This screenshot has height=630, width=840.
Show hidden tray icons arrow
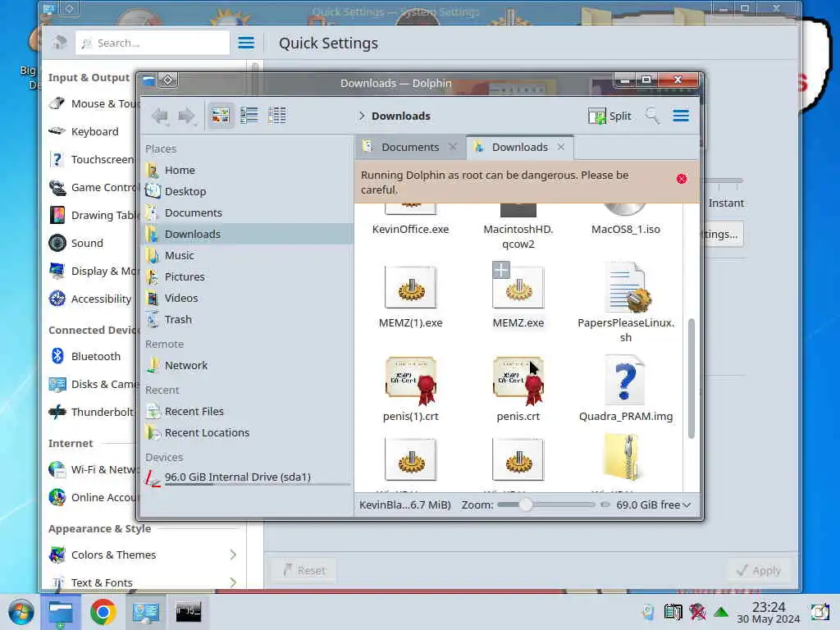tap(721, 612)
